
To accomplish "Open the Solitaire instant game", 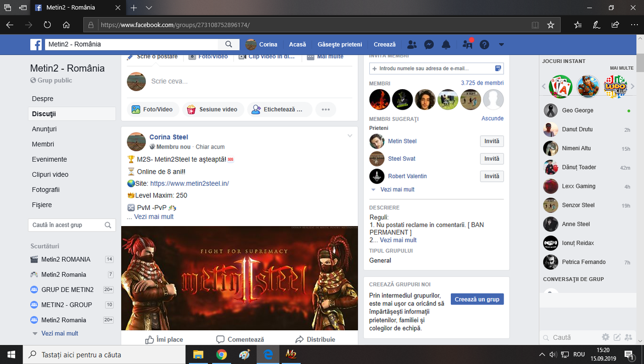I will [x=560, y=86].
